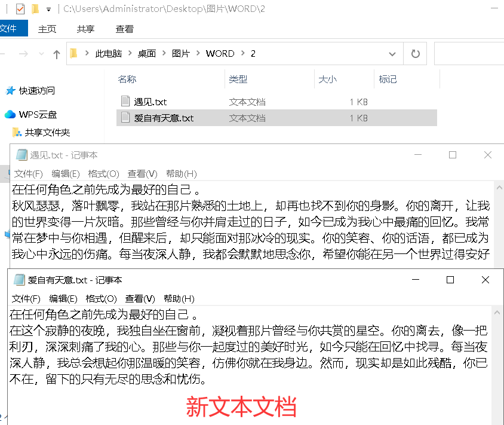504x425 pixels.
Task: Switch to the 主页 ribbon tab
Action: pyautogui.click(x=47, y=29)
